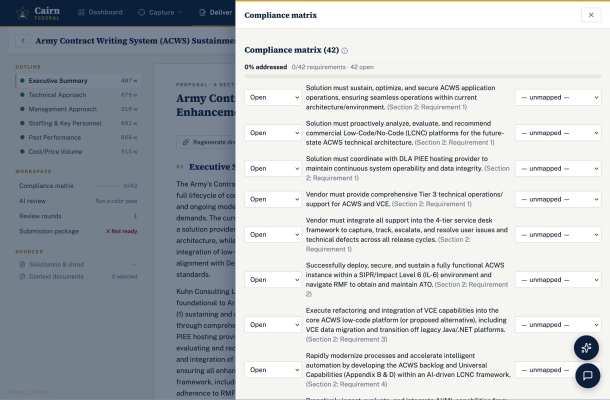The height and width of the screenshot is (400, 610).
Task: Expand the Capture dropdown chevron
Action: 180,12
